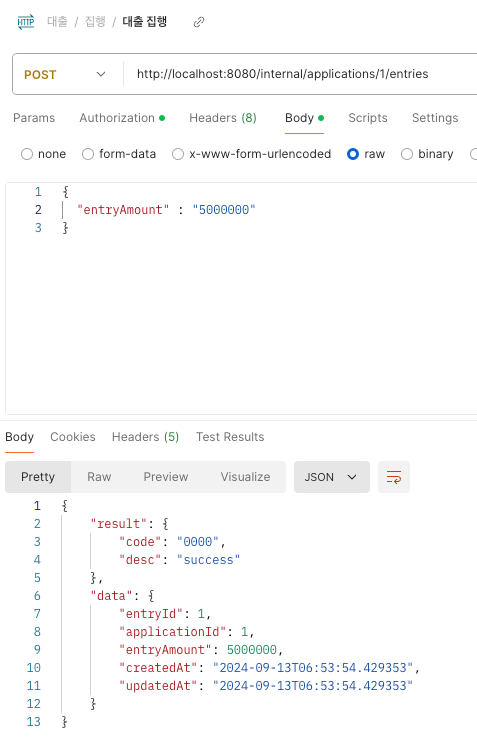Show response Body tab
477x749 pixels.
click(20, 437)
